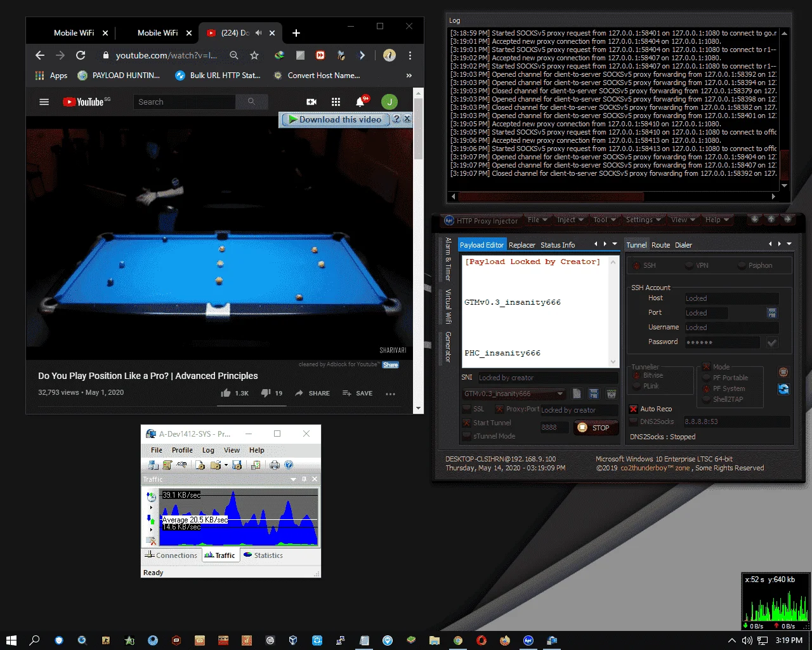Click the 8888 port input field
This screenshot has height=650, width=812.
(x=554, y=428)
